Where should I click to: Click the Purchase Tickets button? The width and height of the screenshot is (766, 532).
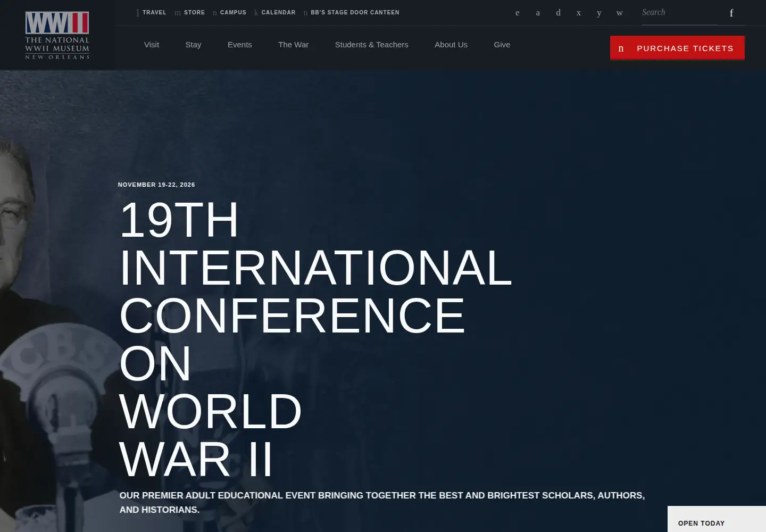pos(677,48)
